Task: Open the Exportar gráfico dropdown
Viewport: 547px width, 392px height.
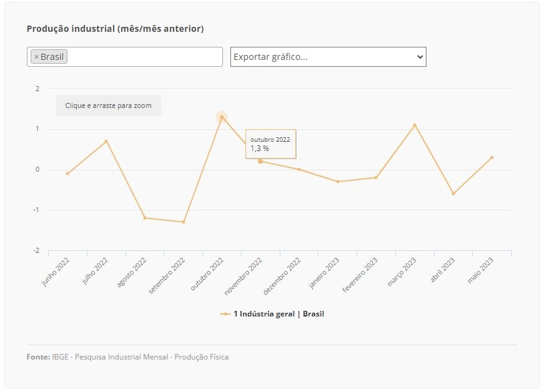Action: (x=328, y=57)
